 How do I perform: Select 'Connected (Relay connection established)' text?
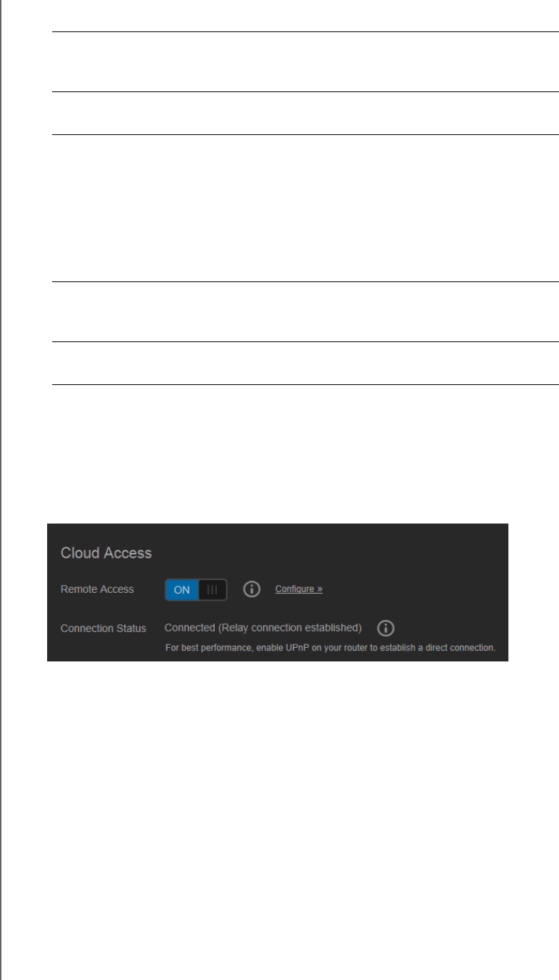(x=263, y=628)
